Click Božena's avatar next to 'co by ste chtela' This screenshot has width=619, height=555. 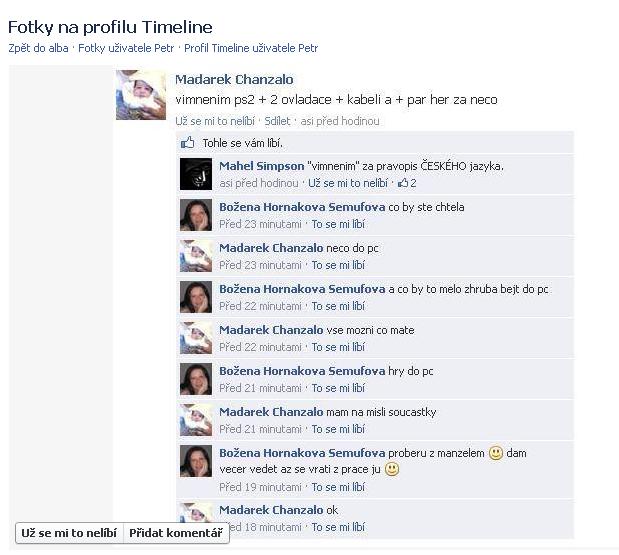click(196, 215)
